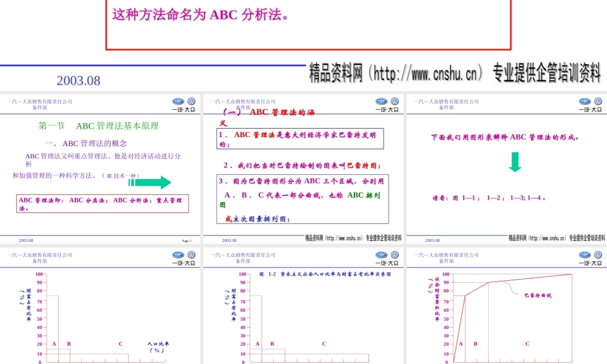Click the line ABC 管理法又叫重点管理法
The image size is (607, 364).
tap(103, 160)
